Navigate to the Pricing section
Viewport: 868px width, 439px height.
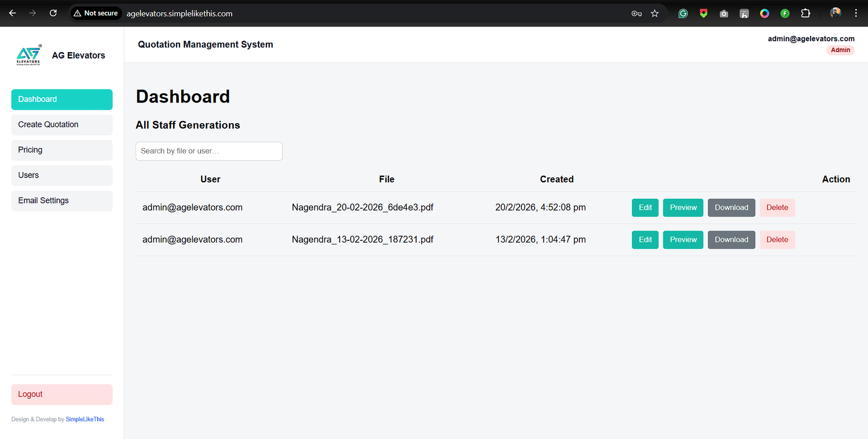tap(62, 150)
